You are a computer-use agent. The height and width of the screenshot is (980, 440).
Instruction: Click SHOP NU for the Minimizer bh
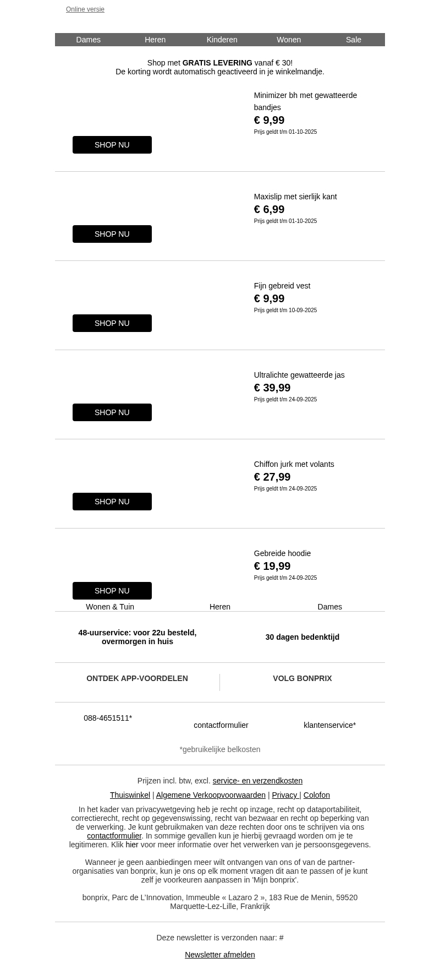(x=112, y=145)
